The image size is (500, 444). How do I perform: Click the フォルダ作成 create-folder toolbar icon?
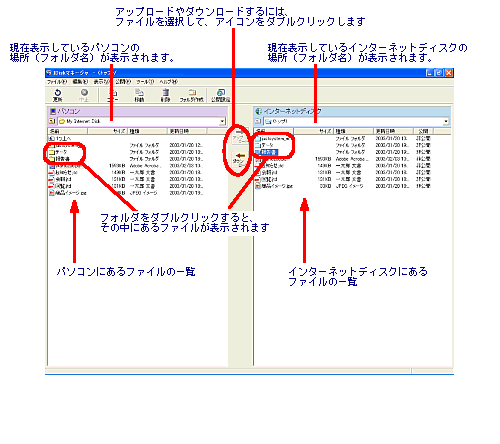192,95
